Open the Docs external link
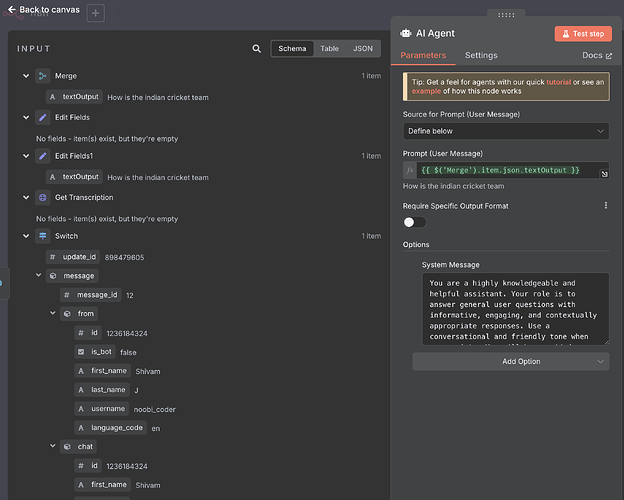The height and width of the screenshot is (500, 624). [597, 55]
